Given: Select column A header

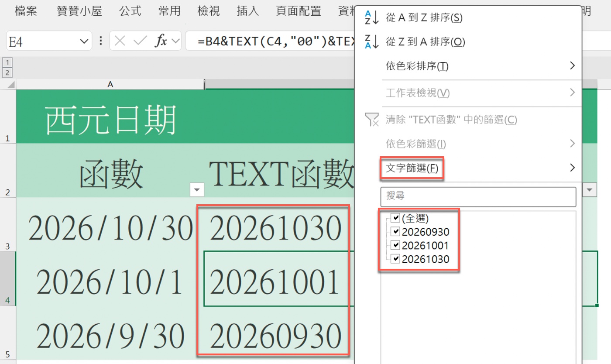Looking at the screenshot, I should pos(110,84).
